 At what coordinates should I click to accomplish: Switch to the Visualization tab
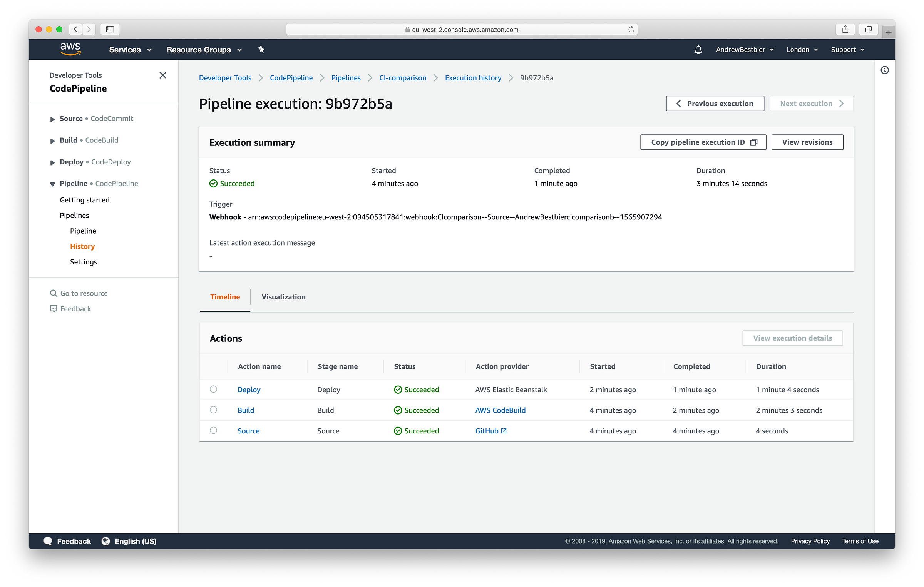click(283, 297)
